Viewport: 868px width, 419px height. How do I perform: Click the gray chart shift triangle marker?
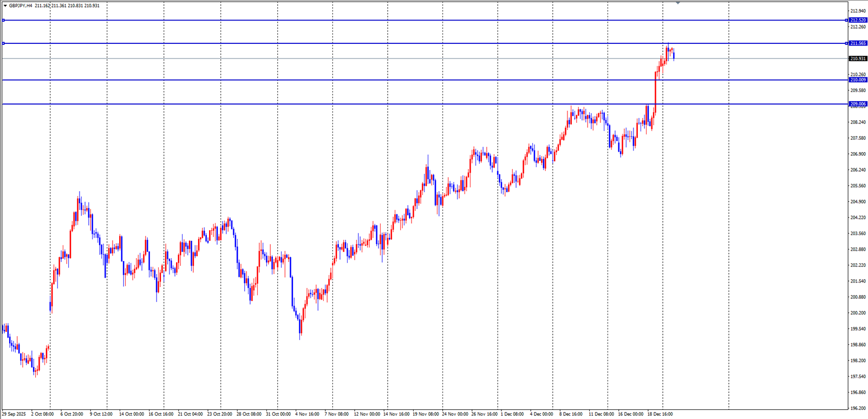pos(677,3)
